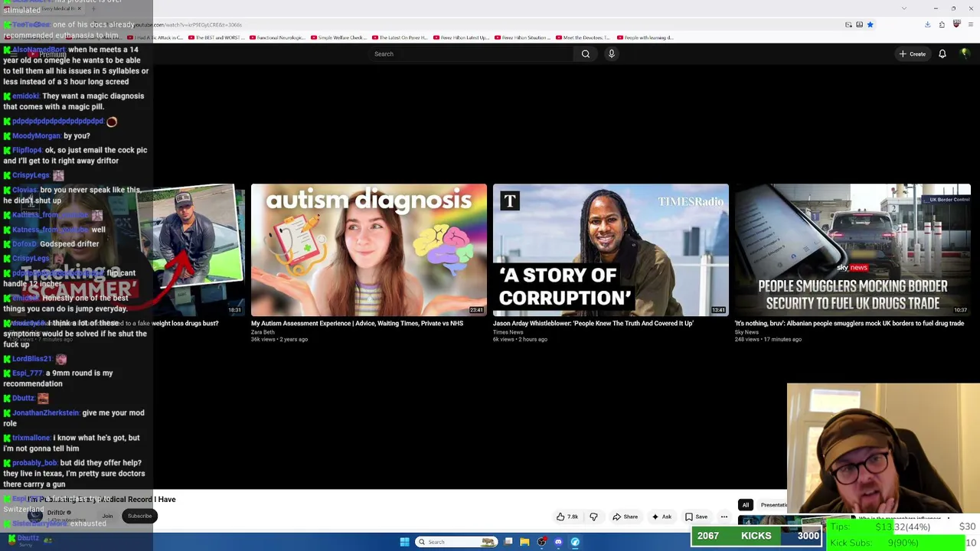Open 'Perez Hilton Lated Up' bookmark
The width and height of the screenshot is (980, 551).
[461, 37]
